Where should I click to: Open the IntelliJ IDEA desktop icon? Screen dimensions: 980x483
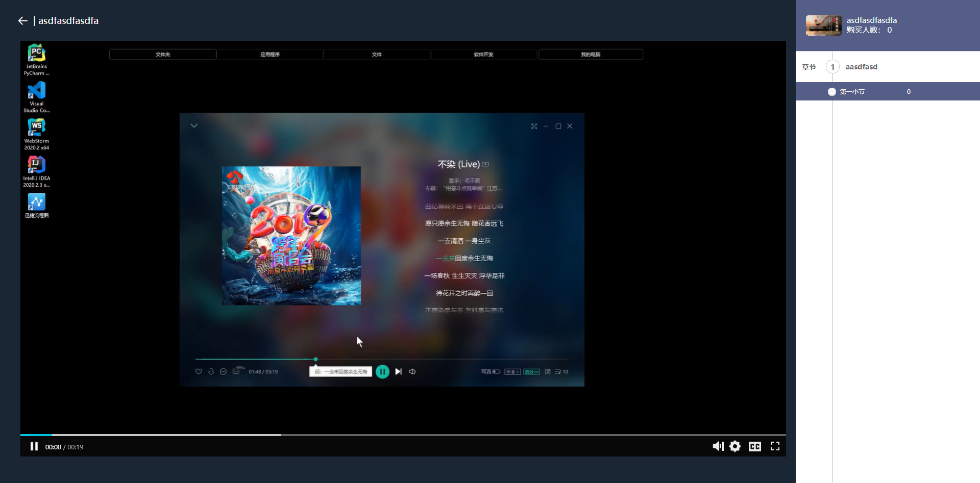(37, 172)
